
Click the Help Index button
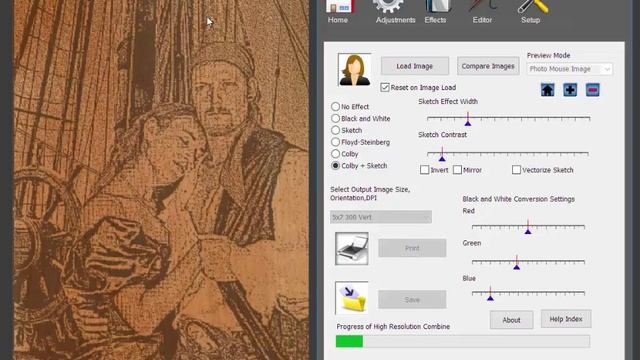pos(566,319)
